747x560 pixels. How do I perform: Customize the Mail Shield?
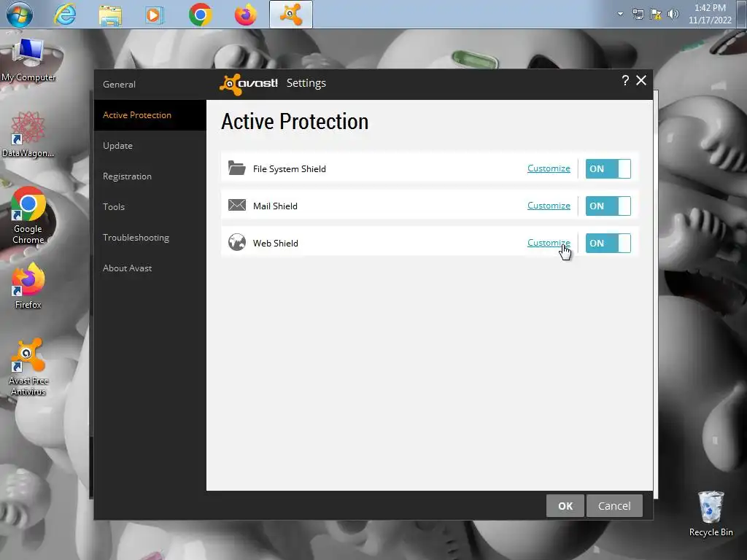tap(549, 206)
